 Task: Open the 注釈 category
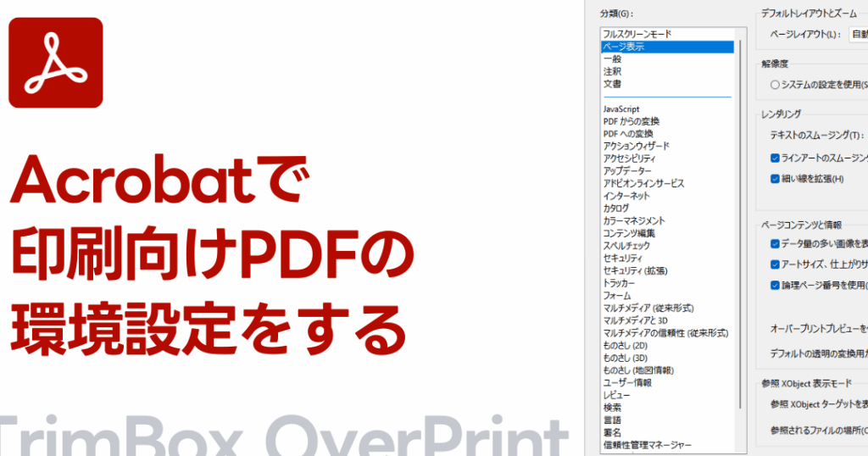pyautogui.click(x=612, y=72)
